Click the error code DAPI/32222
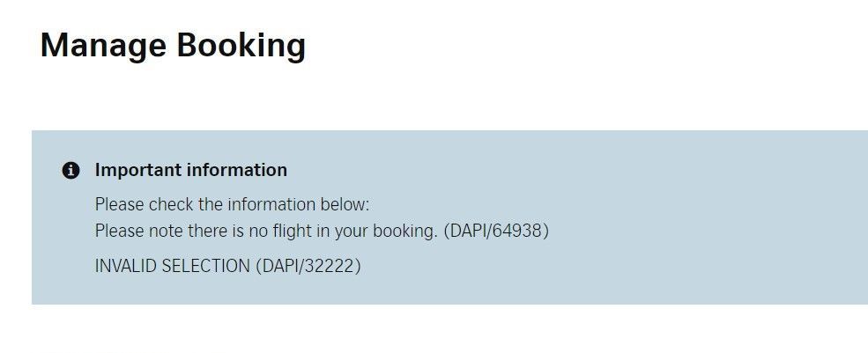The height and width of the screenshot is (353, 868). [x=308, y=266]
